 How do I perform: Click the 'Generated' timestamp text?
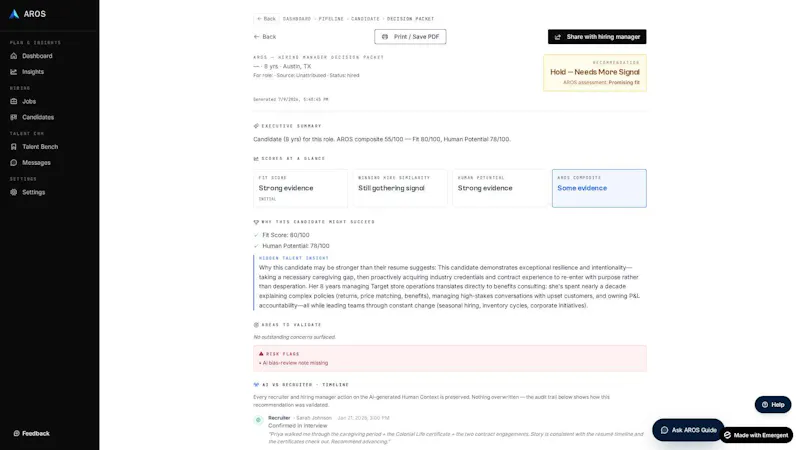pyautogui.click(x=291, y=99)
